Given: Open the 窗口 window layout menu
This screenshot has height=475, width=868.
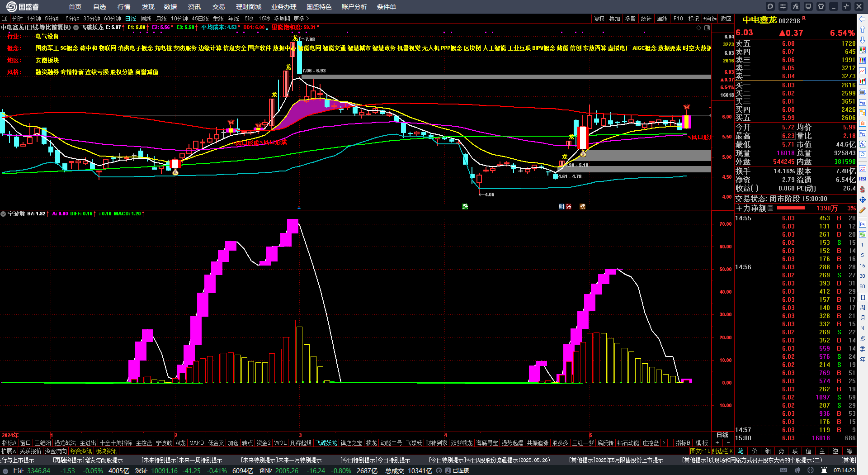Looking at the screenshot, I should [x=25, y=443].
